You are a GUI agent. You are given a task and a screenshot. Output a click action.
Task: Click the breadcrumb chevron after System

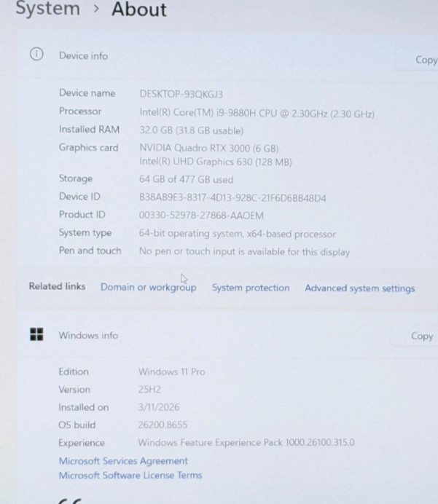tap(95, 9)
